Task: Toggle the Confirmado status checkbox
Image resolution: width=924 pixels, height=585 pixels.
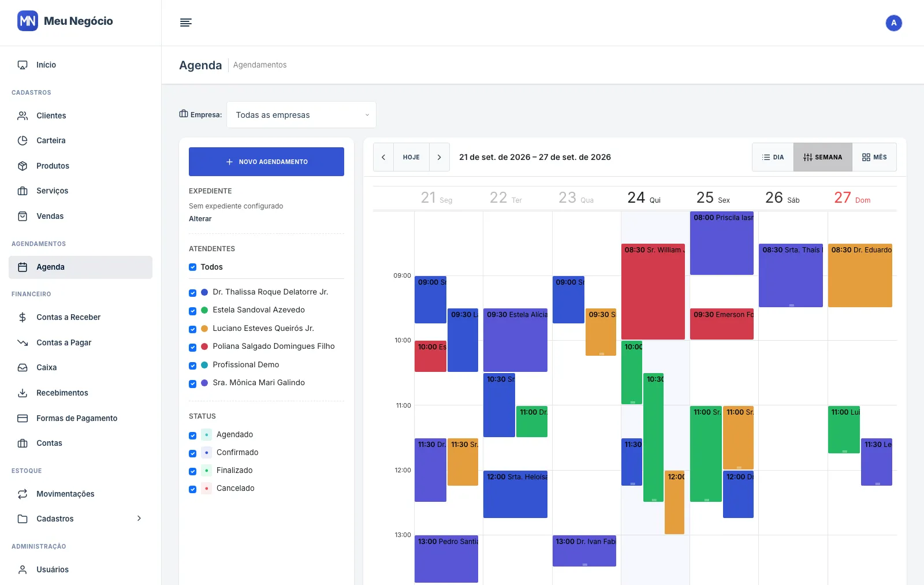Action: 192,453
